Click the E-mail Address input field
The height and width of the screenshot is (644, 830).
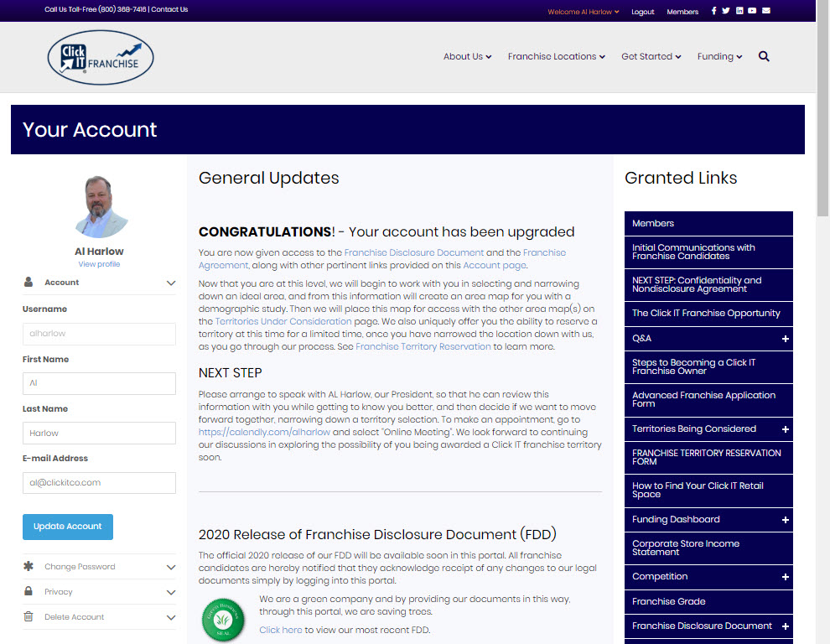[x=99, y=483]
